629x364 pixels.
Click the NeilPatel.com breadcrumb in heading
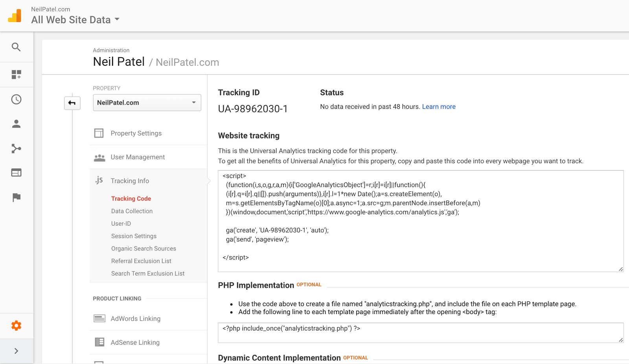point(188,63)
